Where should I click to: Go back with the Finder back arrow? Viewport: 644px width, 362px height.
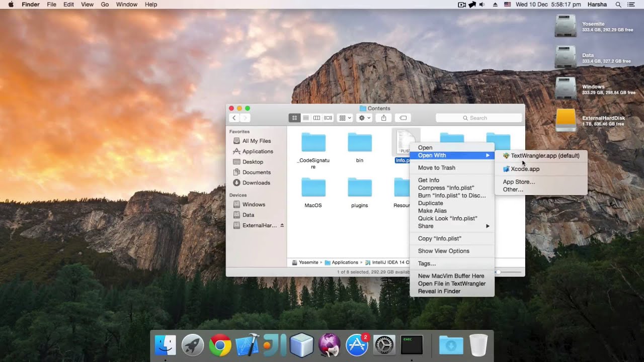point(234,118)
